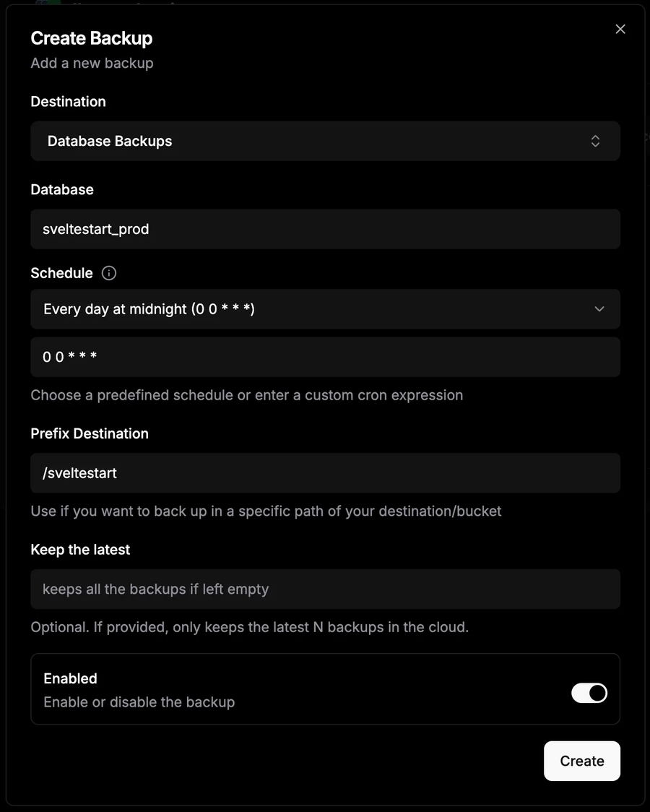Close the Create Backup dialog
650x812 pixels.
(620, 30)
